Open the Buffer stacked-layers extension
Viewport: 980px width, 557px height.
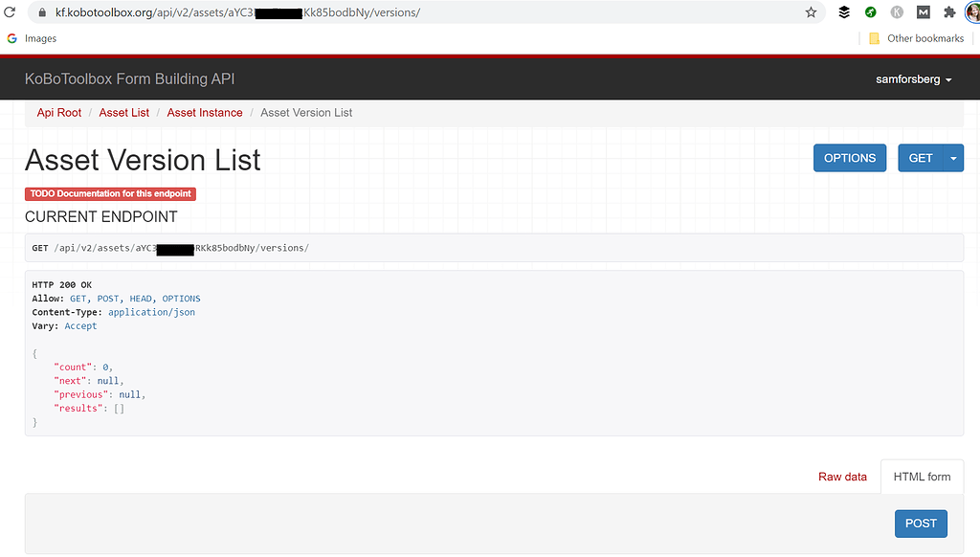pos(844,12)
